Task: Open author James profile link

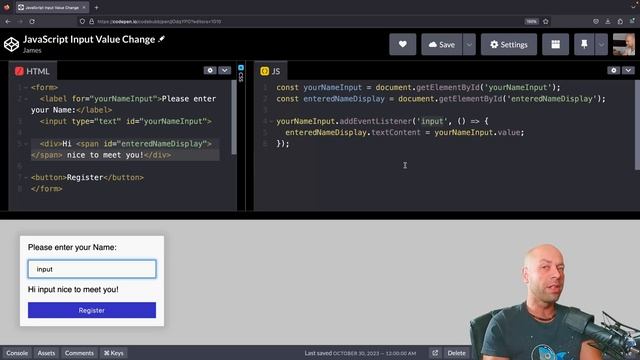Action: [x=32, y=51]
